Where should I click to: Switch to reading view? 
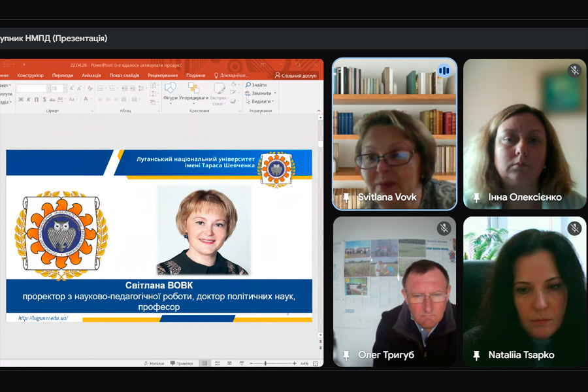[x=229, y=363]
